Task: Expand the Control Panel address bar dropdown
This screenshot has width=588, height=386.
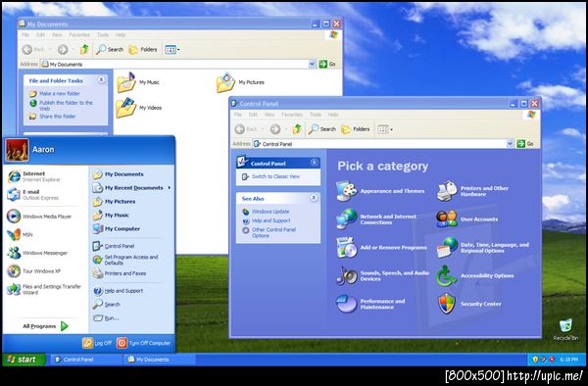Action: (510, 144)
